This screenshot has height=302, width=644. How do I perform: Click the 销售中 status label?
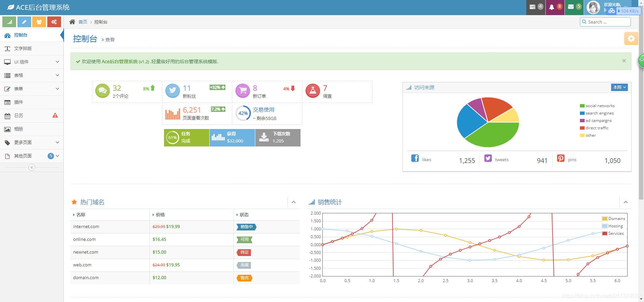(x=247, y=227)
